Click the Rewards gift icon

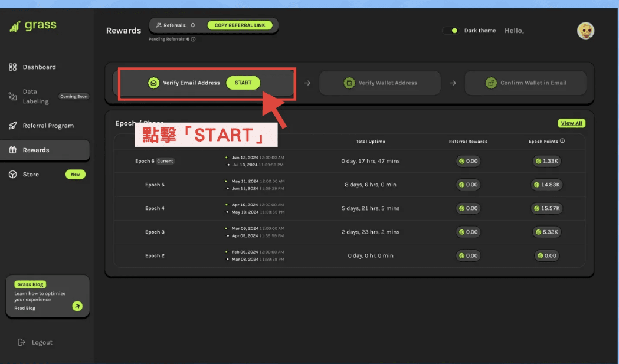click(12, 150)
